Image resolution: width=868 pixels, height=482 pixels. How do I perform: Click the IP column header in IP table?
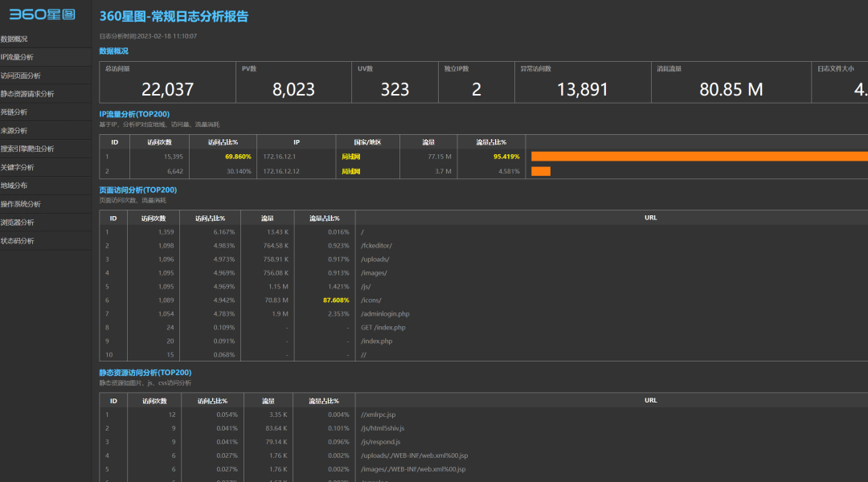tap(297, 142)
